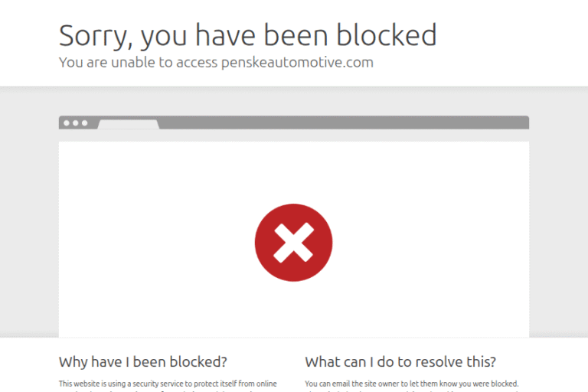Click the red error X icon
The image size is (588, 392).
pos(293,242)
